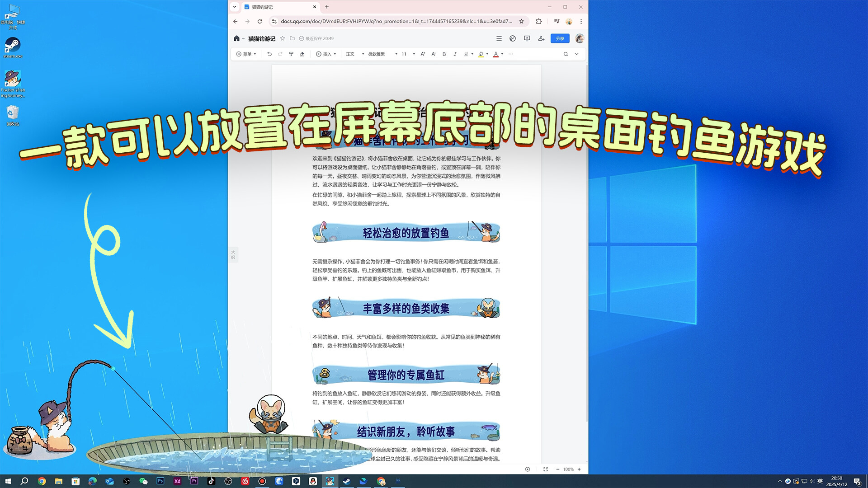Toggle bold formatting
Viewport: 868px width, 488px height.
[444, 54]
